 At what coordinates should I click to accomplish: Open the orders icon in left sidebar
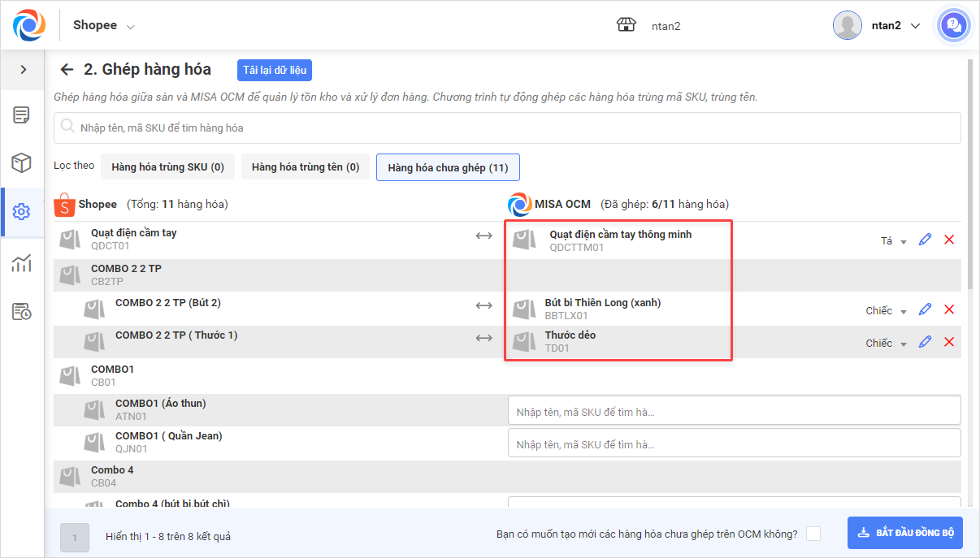[x=22, y=115]
